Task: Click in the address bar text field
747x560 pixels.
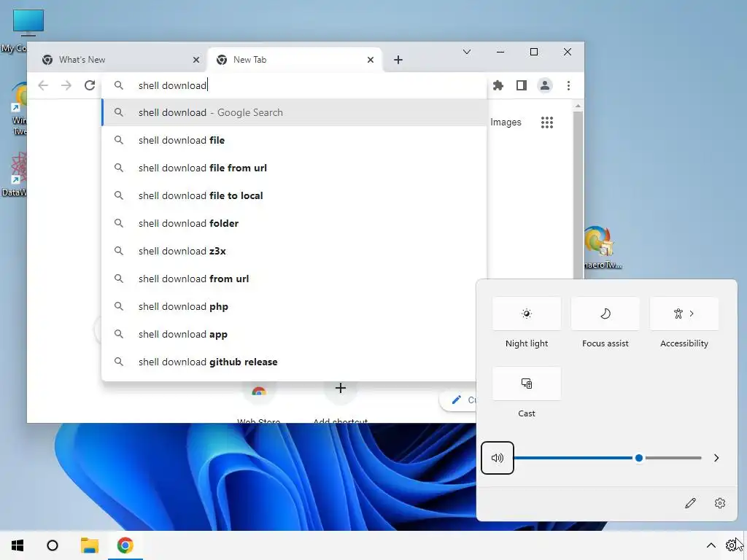Action: (295, 85)
